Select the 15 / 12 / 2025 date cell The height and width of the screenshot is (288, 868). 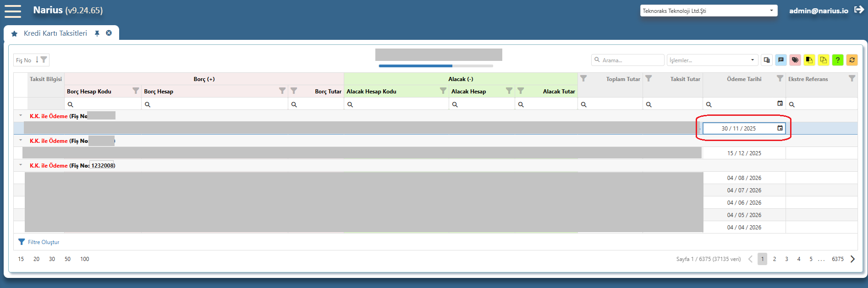744,153
